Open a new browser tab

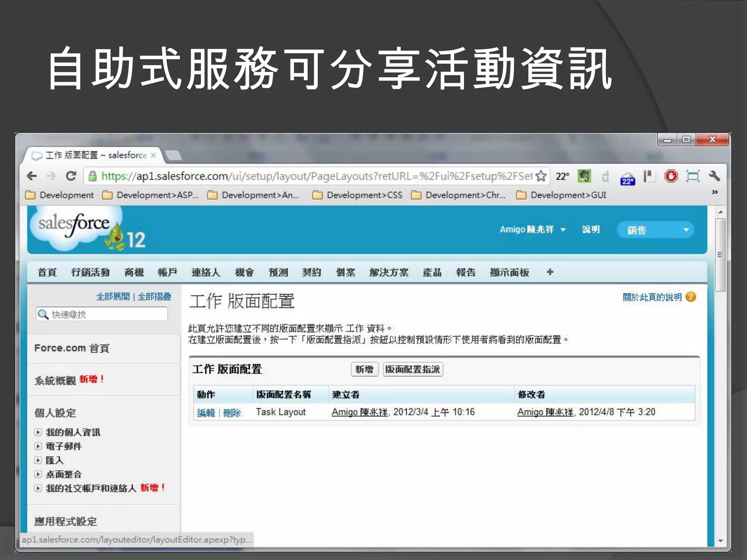pos(174,155)
